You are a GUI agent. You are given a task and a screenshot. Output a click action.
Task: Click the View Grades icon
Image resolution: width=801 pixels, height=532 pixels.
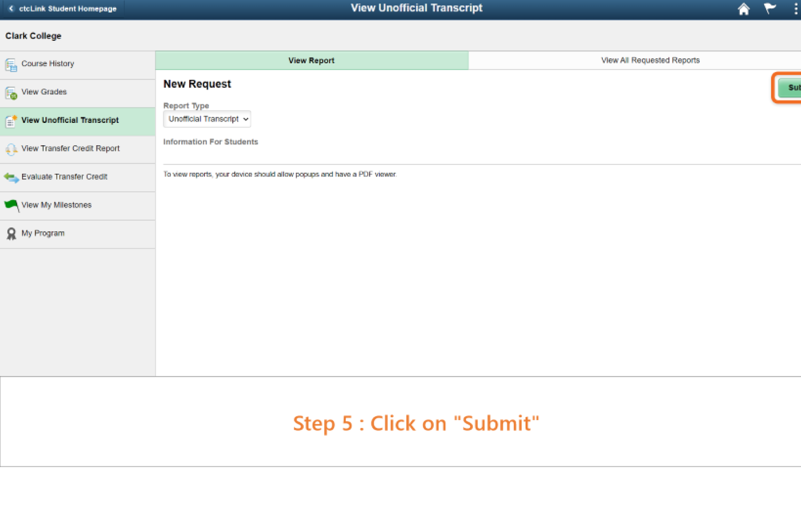click(x=11, y=93)
